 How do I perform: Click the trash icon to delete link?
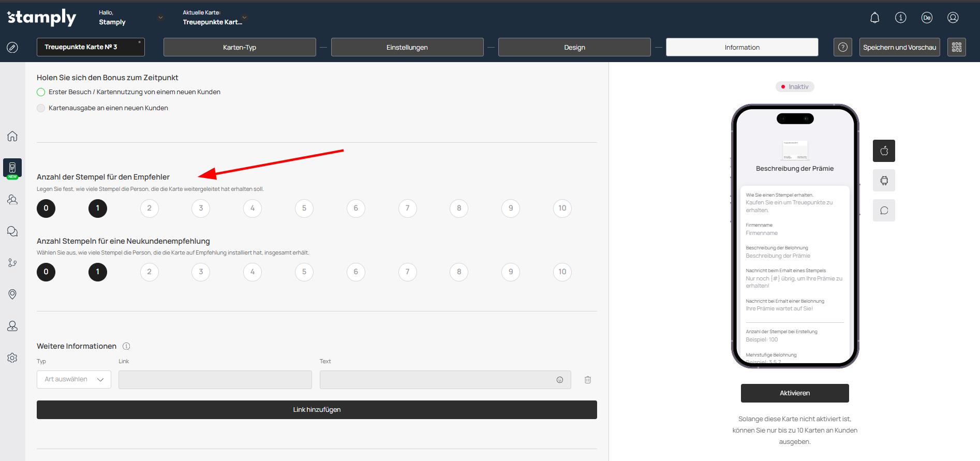click(x=588, y=380)
